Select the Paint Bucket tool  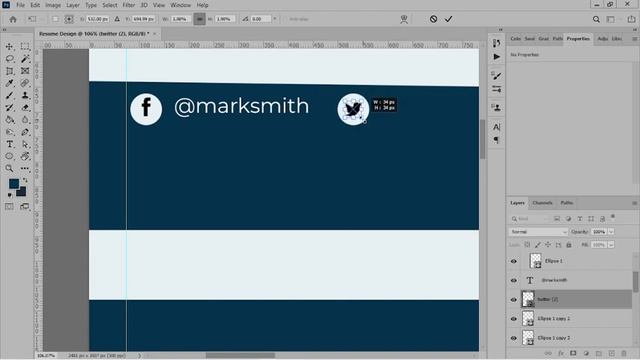tap(9, 120)
